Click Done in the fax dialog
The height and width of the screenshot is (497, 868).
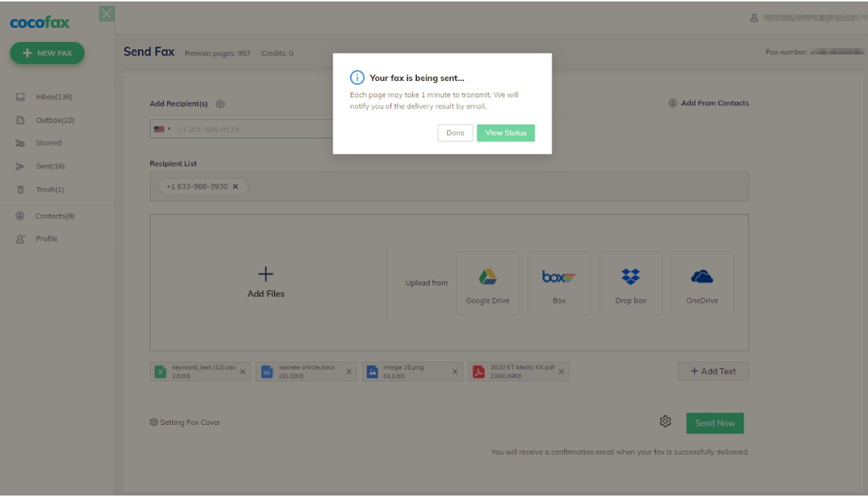point(455,133)
